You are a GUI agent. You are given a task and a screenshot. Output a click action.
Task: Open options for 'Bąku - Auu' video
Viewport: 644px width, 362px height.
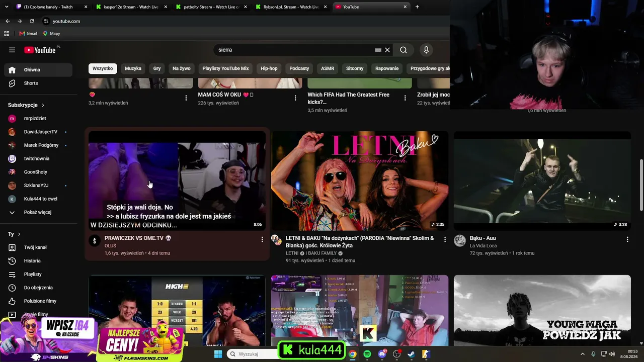pyautogui.click(x=627, y=240)
